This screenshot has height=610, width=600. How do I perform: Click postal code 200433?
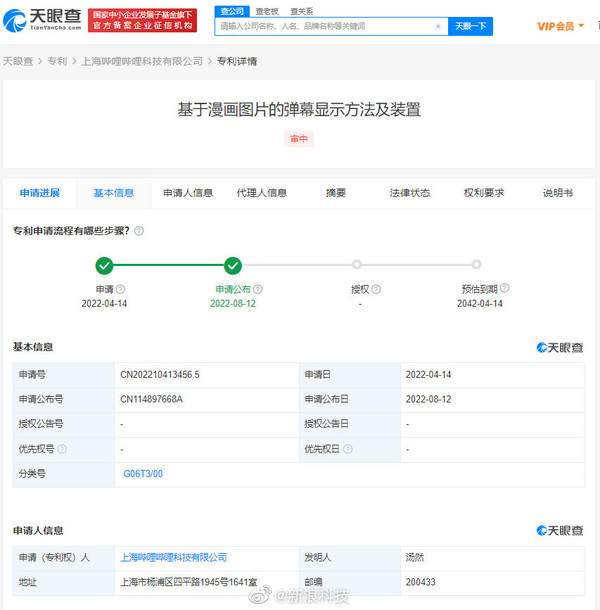(x=421, y=582)
